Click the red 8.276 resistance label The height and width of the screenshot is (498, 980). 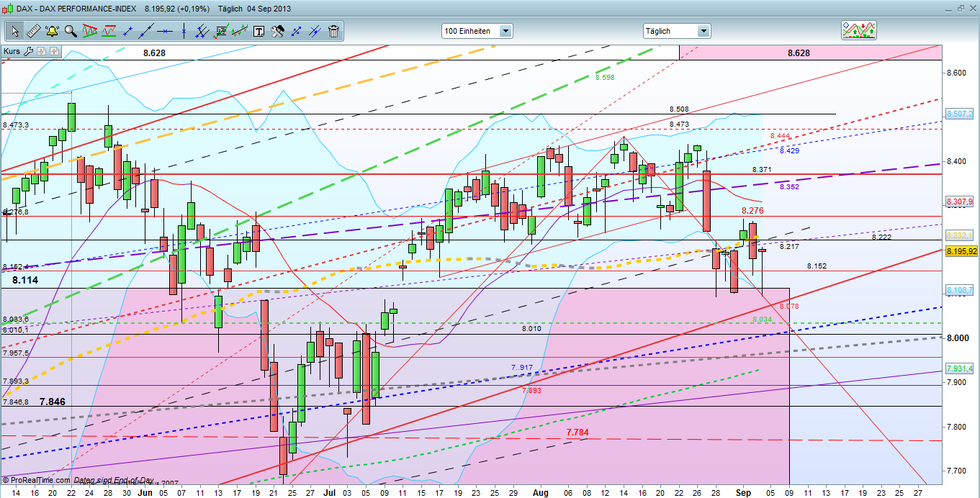752,211
